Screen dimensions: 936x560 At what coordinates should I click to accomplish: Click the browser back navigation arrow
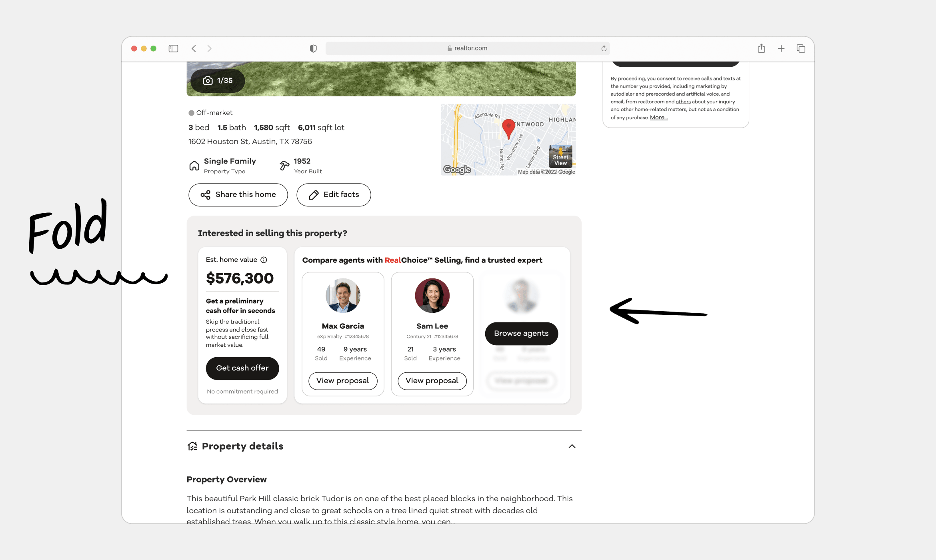coord(194,48)
